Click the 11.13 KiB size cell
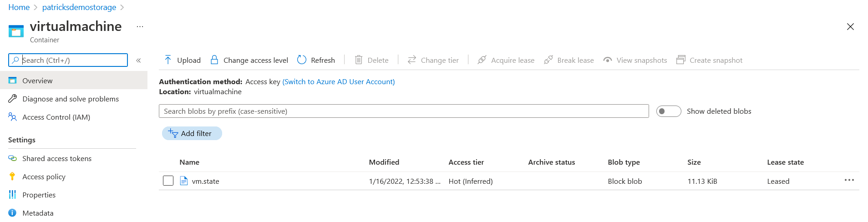The height and width of the screenshot is (222, 868). click(702, 181)
